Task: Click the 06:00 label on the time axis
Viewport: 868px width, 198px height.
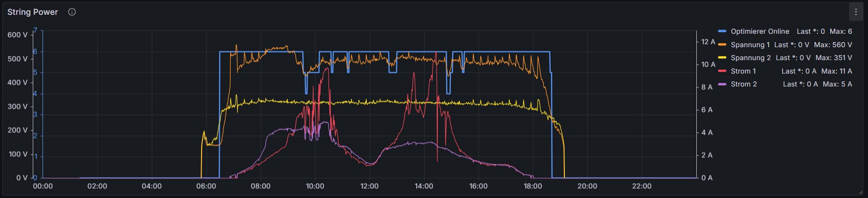Action: click(x=206, y=186)
